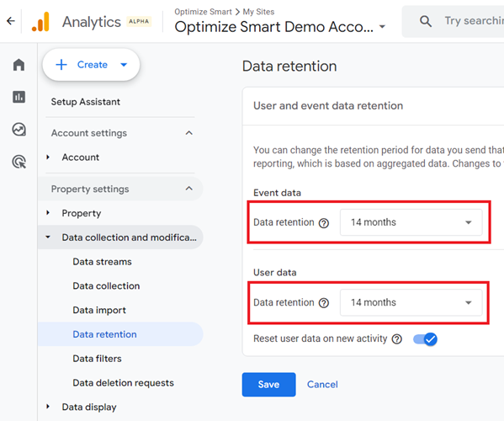Toggle Reset user data on new activity

425,339
